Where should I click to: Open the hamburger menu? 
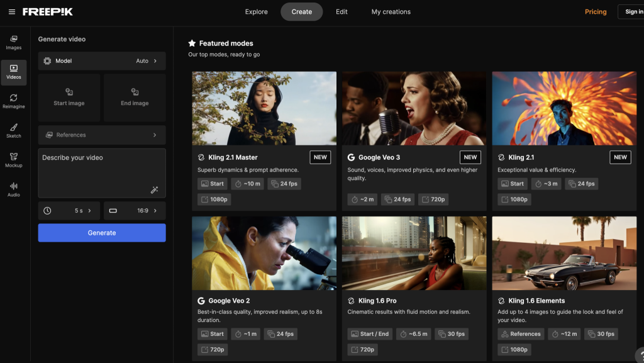tap(12, 12)
